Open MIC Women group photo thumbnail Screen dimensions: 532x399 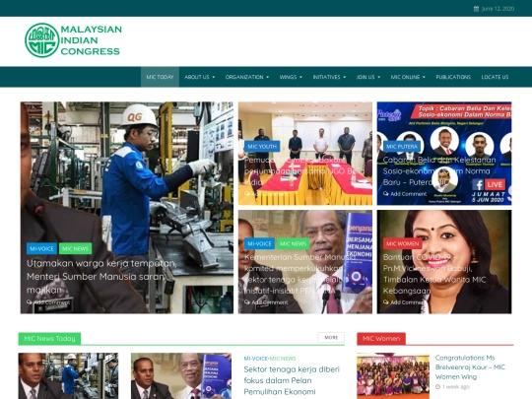coord(393,376)
